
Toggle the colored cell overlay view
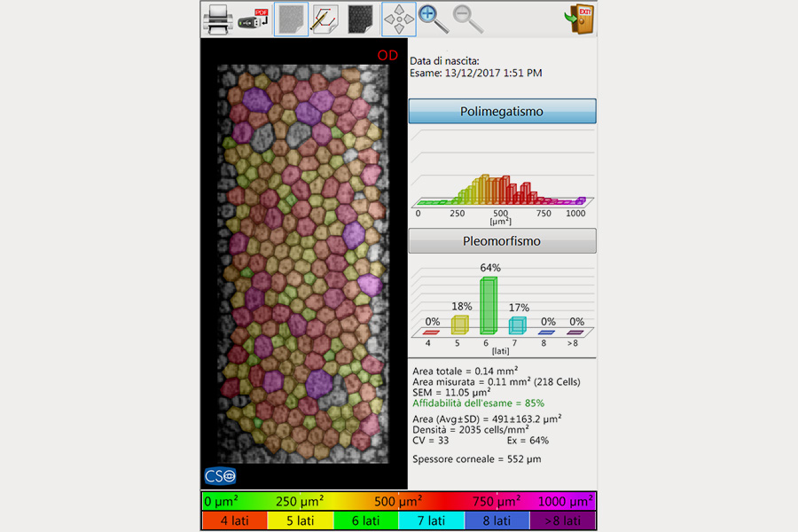[291, 20]
